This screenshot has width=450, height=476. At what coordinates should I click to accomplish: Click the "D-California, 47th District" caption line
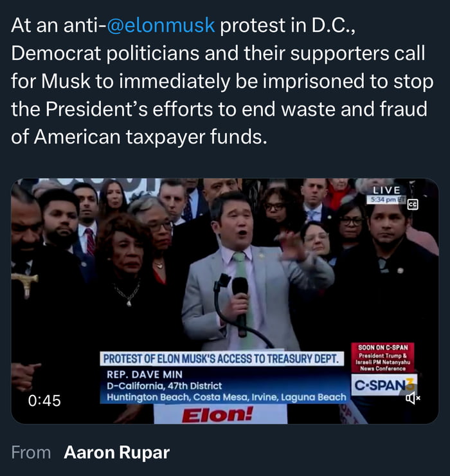pyautogui.click(x=164, y=386)
